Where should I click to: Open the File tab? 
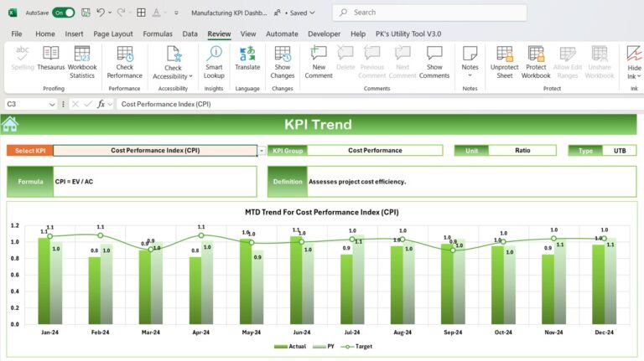[x=17, y=34]
